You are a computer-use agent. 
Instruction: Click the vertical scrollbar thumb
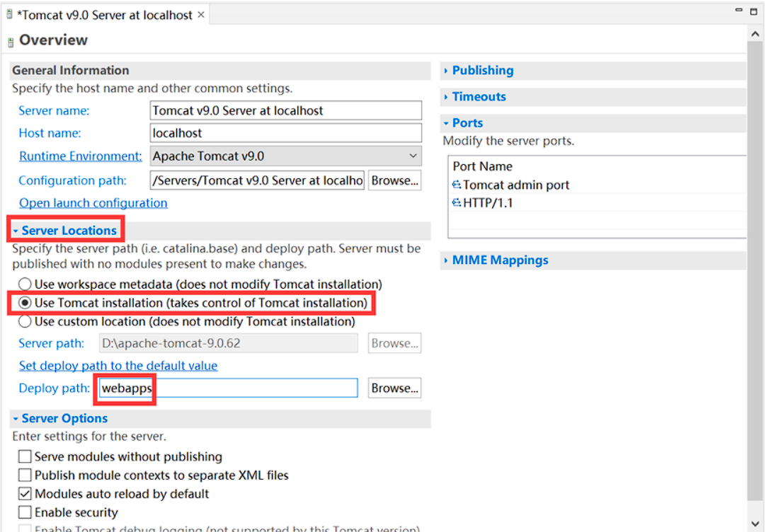point(755,271)
